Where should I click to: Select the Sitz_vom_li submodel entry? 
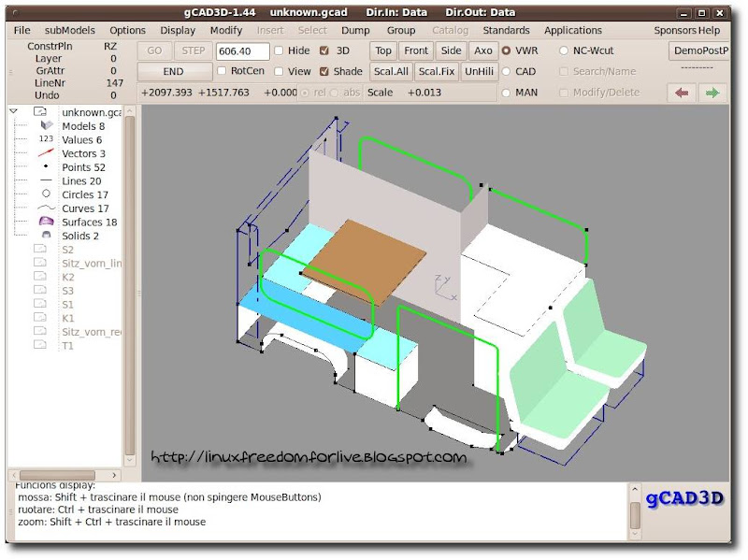[x=92, y=264]
